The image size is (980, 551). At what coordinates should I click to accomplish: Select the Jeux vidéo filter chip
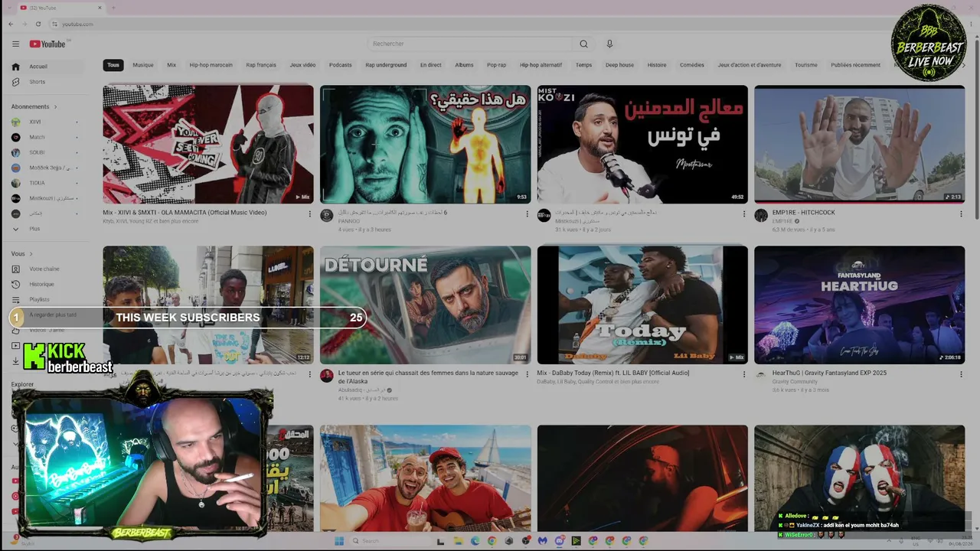coord(302,65)
